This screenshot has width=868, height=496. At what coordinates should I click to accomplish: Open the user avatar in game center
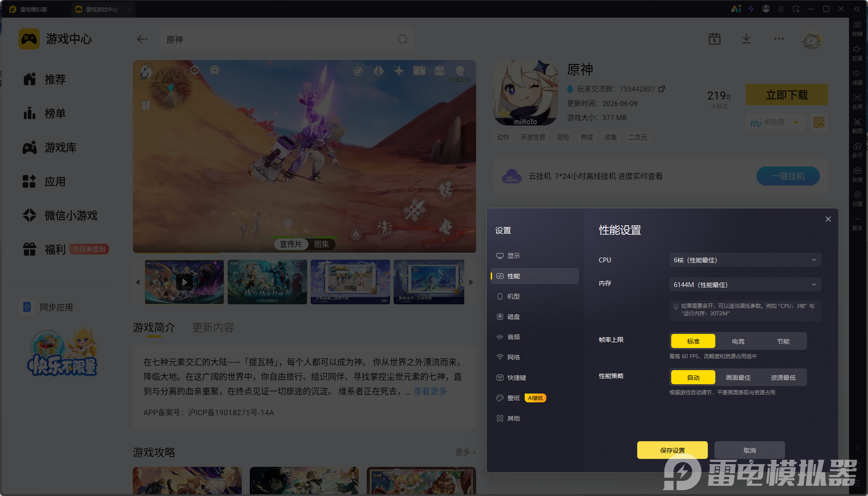pyautogui.click(x=811, y=40)
